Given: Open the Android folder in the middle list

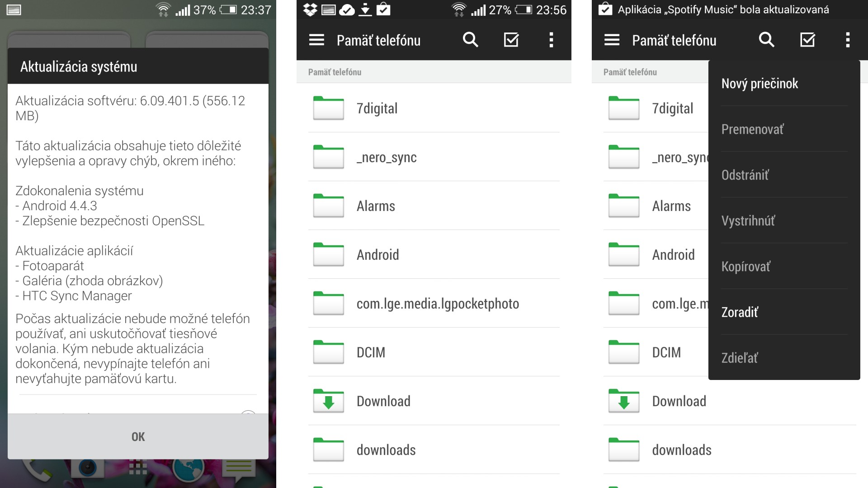Looking at the screenshot, I should (377, 255).
